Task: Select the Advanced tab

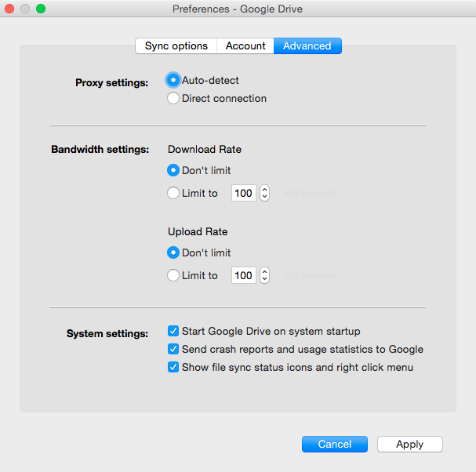Action: click(x=307, y=45)
